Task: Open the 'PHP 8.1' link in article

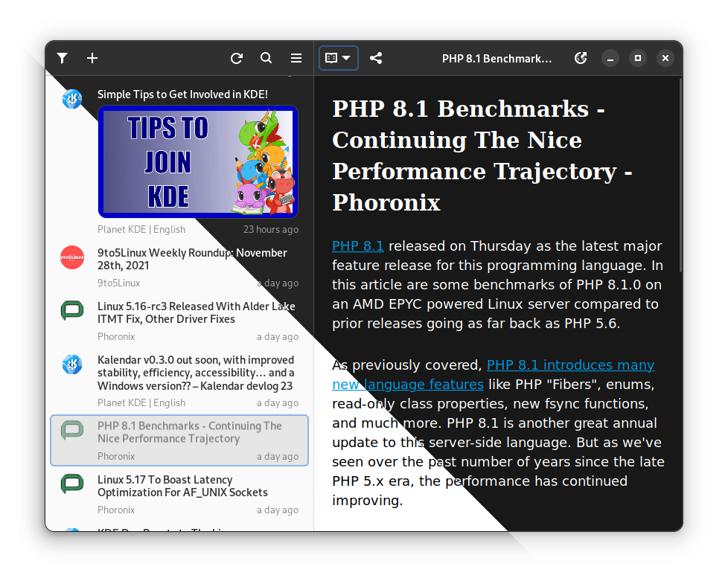Action: (x=358, y=246)
